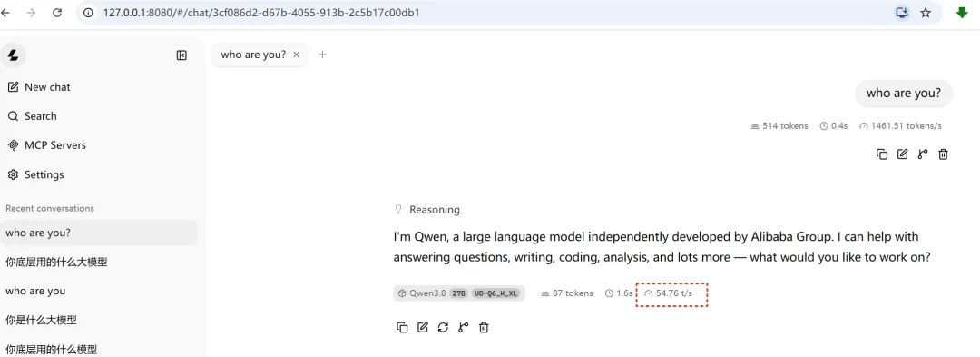Click the '1.6s' response time

point(619,293)
